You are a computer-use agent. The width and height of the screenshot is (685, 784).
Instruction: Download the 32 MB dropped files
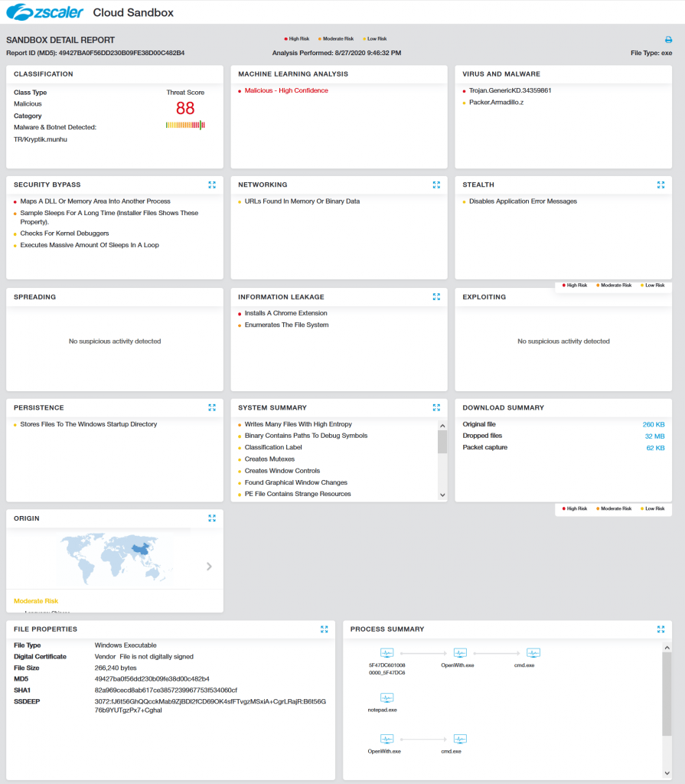pyautogui.click(x=654, y=436)
